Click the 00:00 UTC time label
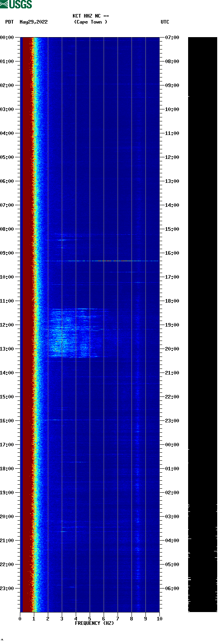The image size is (220, 644). click(x=172, y=445)
